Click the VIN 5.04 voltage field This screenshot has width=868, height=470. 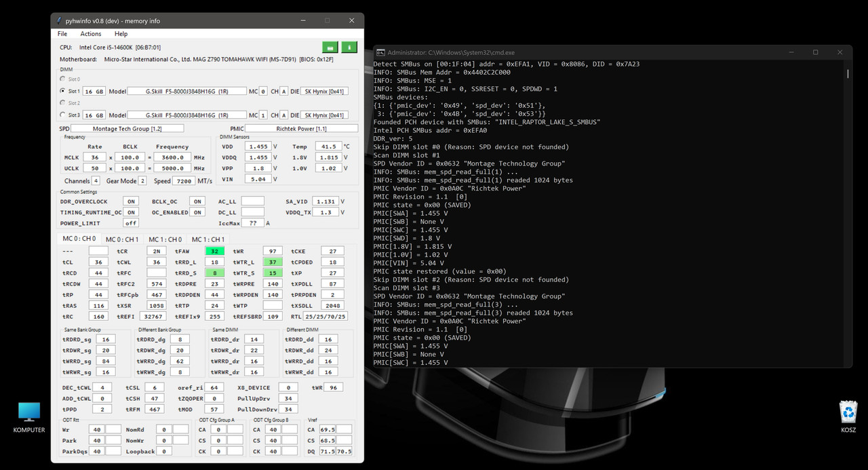pyautogui.click(x=258, y=179)
